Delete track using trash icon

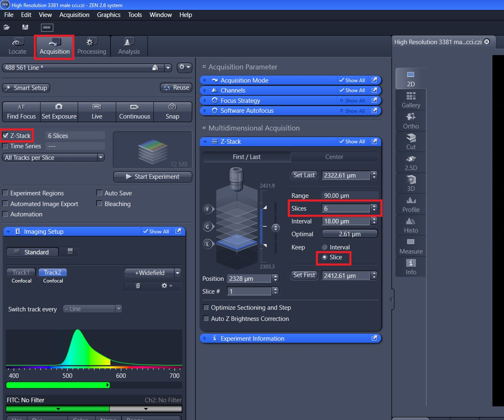138,286
